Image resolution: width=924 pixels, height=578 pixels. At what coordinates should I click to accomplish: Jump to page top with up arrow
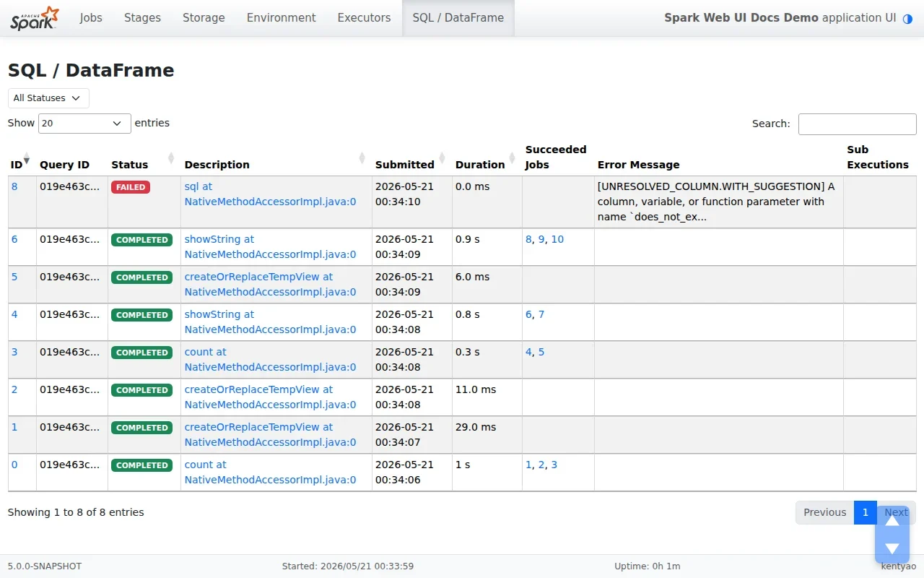(892, 519)
